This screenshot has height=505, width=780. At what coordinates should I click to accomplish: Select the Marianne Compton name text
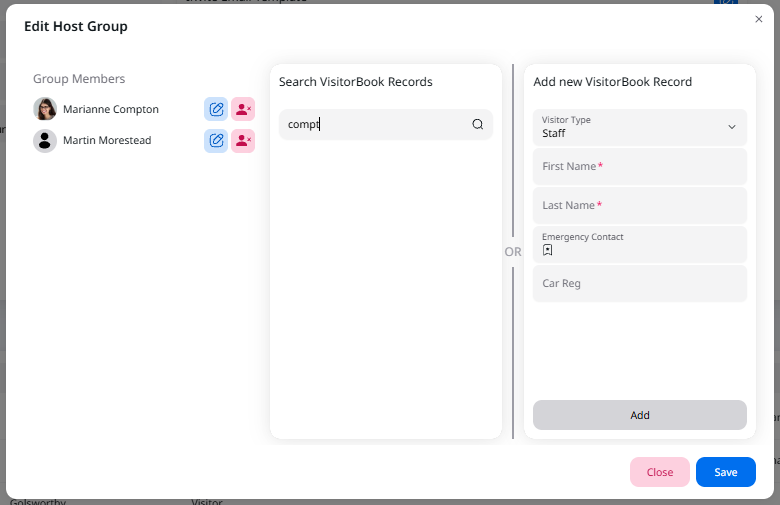tap(111, 109)
